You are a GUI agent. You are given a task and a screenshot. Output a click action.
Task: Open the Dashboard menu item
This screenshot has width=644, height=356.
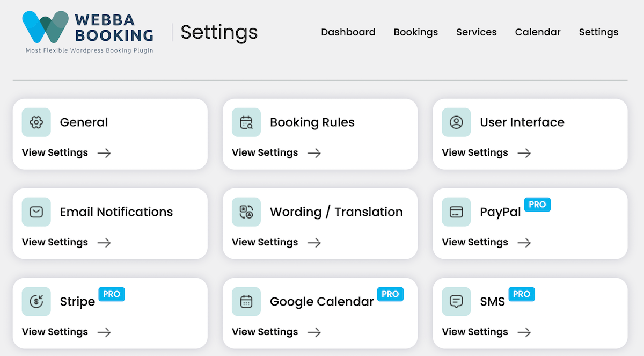pos(348,32)
